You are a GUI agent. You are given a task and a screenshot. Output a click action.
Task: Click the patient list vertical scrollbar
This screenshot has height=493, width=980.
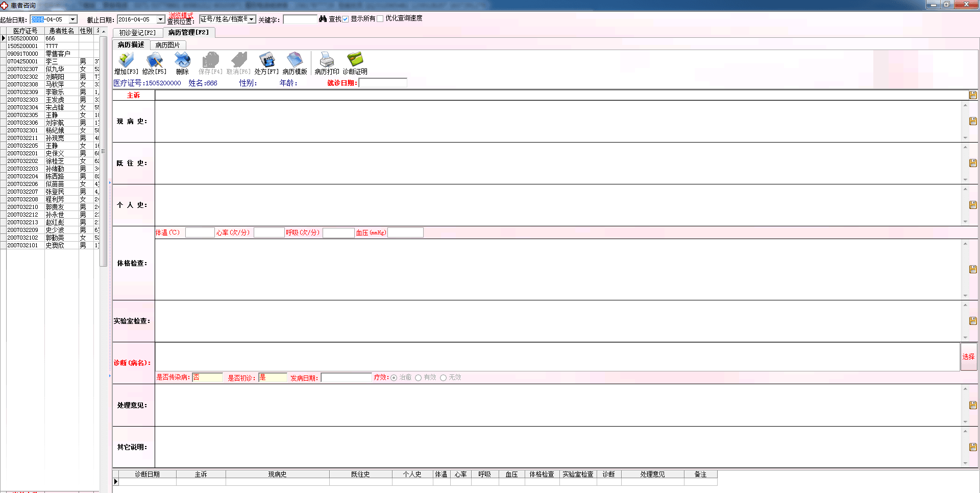[103, 153]
